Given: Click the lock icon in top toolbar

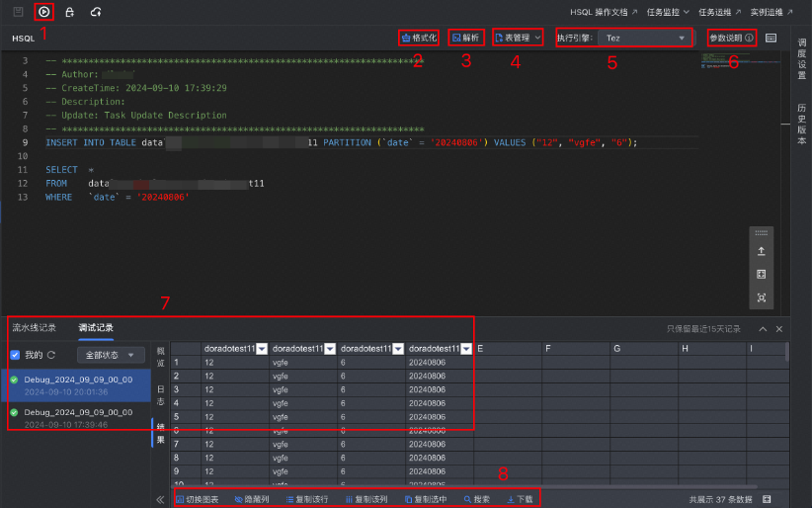Looking at the screenshot, I should 69,12.
